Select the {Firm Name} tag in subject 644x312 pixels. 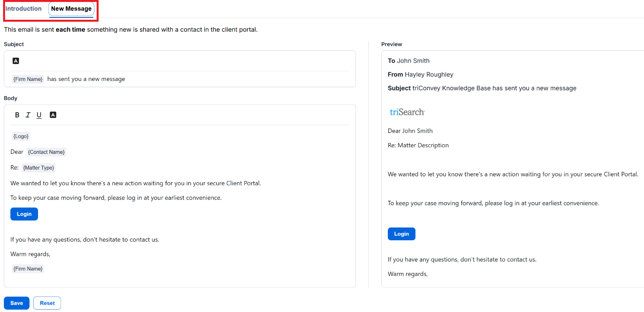pos(28,79)
